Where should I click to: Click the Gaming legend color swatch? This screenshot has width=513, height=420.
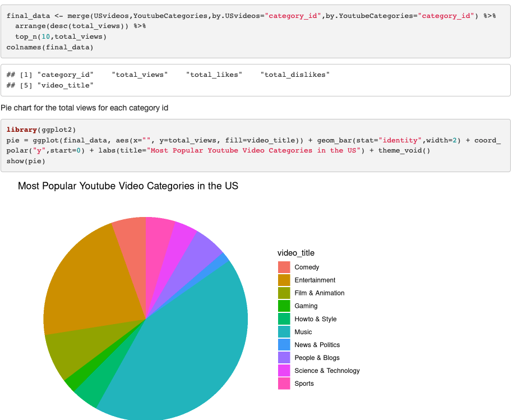click(x=285, y=306)
